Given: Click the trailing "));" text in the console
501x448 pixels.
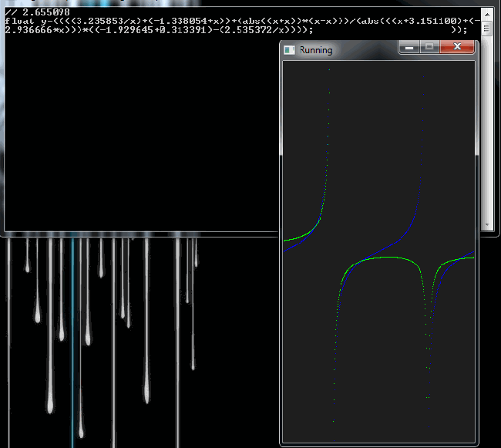Looking at the screenshot, I should (459, 30).
